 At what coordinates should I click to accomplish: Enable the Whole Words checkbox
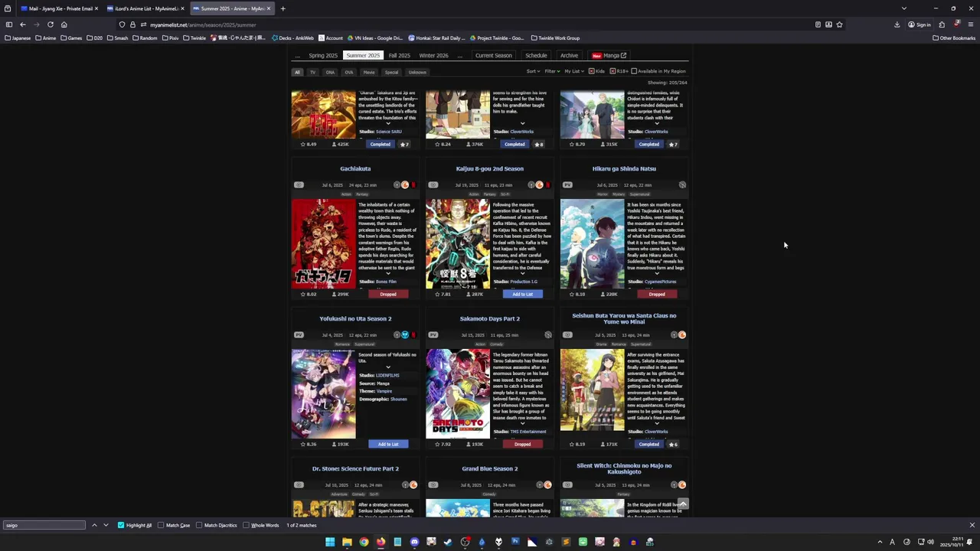click(x=246, y=525)
